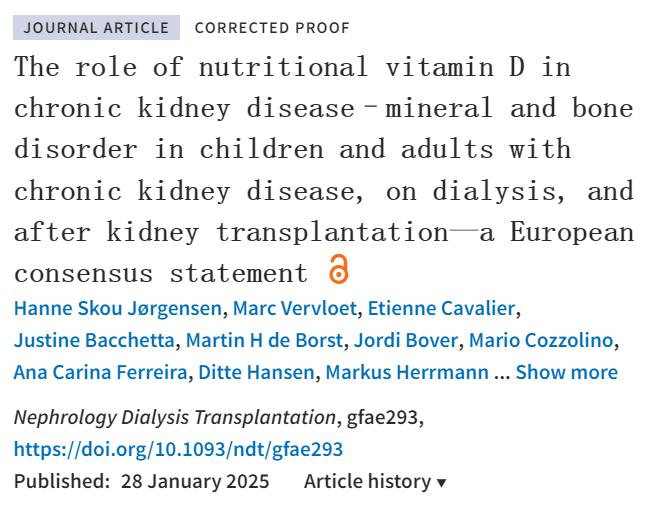Click the Published 28 January 2025 date

[141, 482]
